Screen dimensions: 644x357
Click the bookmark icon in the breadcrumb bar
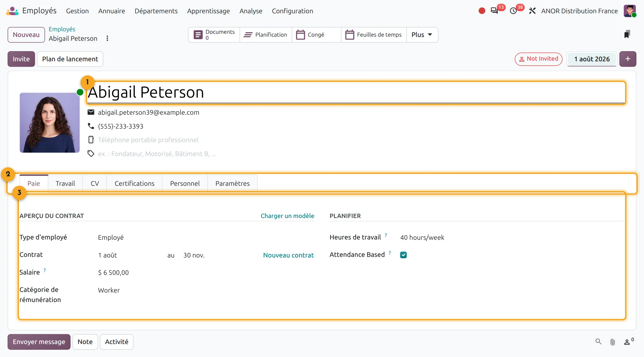coord(627,34)
